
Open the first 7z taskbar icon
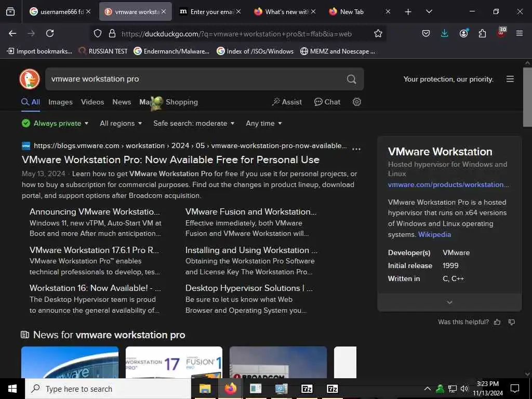pyautogui.click(x=307, y=389)
